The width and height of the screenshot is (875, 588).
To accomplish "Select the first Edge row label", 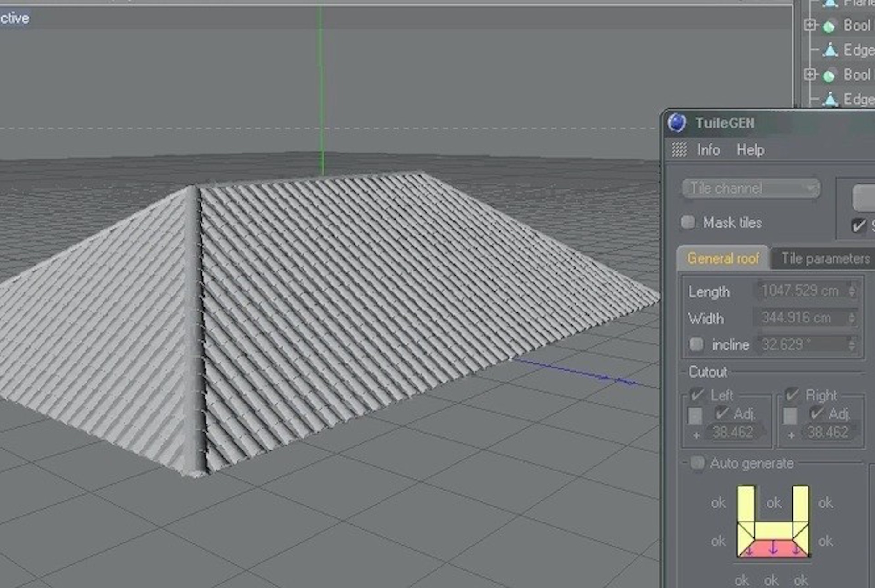I will tap(859, 50).
